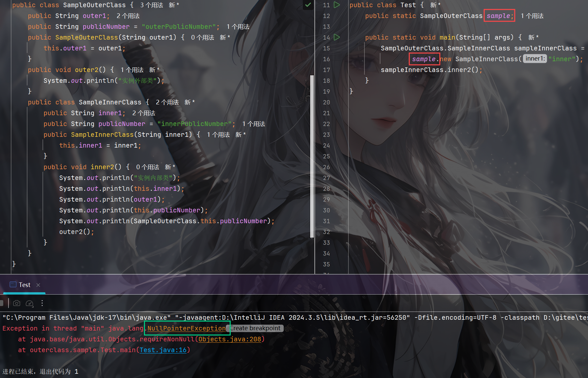The height and width of the screenshot is (378, 588).
Task: Follow the Objects.java:208 stack trace link
Action: (230, 339)
